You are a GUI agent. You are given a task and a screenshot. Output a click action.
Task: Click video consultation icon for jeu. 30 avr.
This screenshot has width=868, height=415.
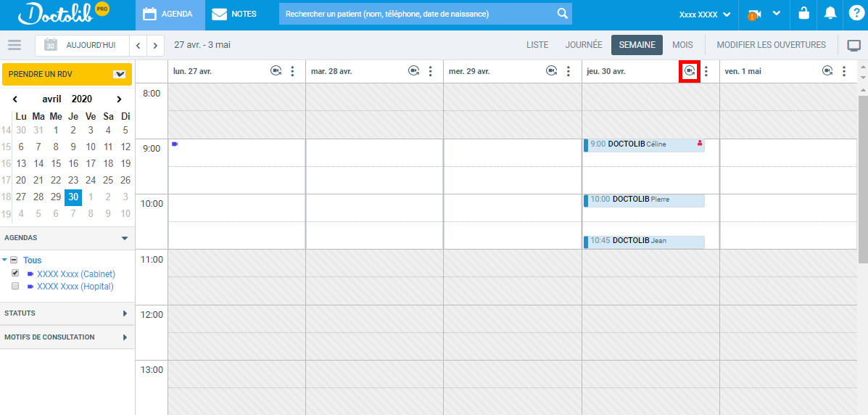tap(689, 71)
